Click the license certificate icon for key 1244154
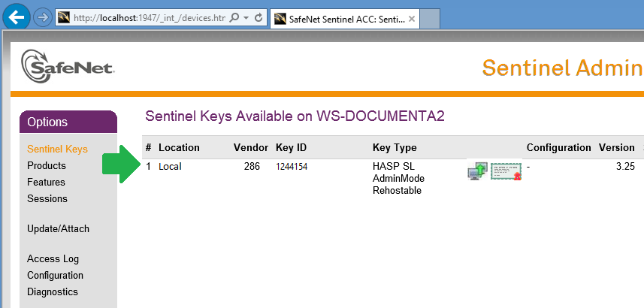This screenshot has width=644, height=308. pos(506,171)
